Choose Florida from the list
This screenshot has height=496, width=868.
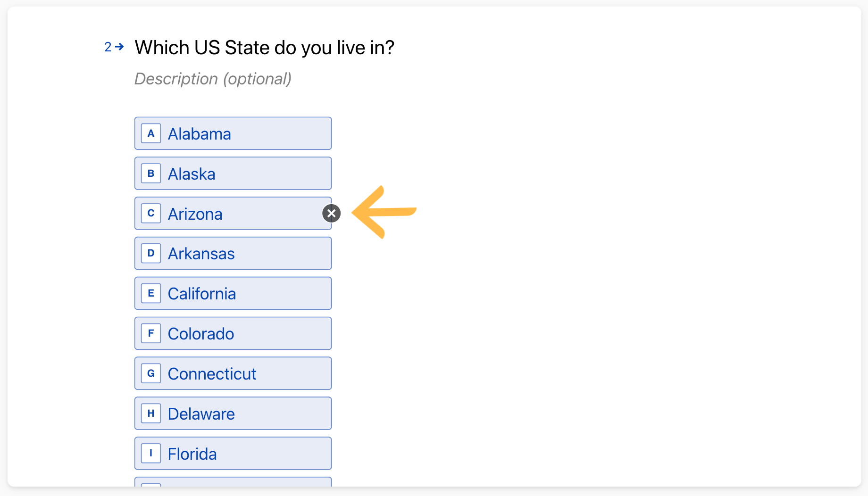(233, 454)
